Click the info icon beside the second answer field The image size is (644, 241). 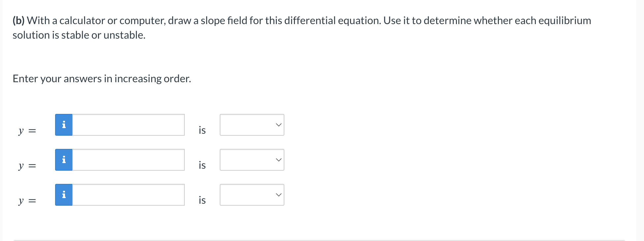coord(64,160)
